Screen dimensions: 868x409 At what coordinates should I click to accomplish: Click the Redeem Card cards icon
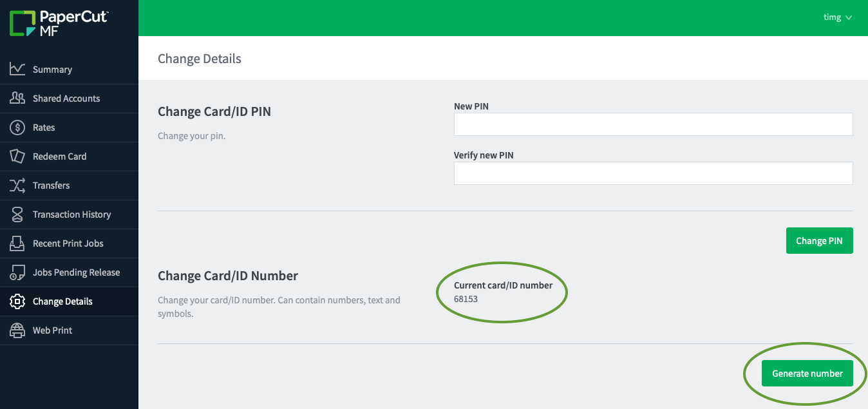tap(17, 157)
